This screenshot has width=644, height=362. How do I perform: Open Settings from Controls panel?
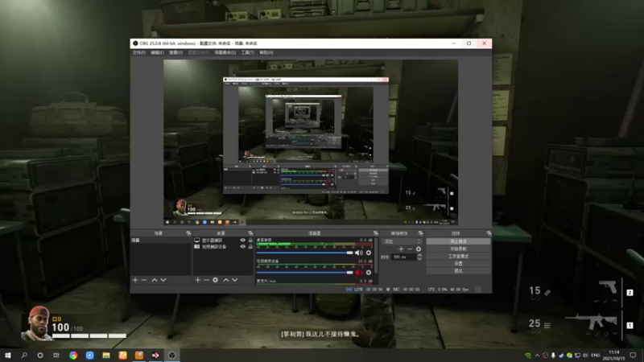coord(458,264)
